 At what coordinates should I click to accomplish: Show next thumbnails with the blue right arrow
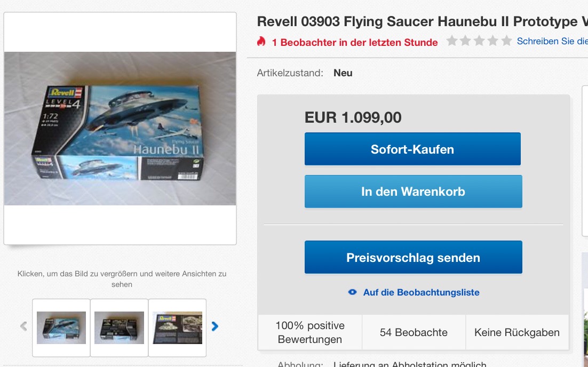click(x=215, y=326)
